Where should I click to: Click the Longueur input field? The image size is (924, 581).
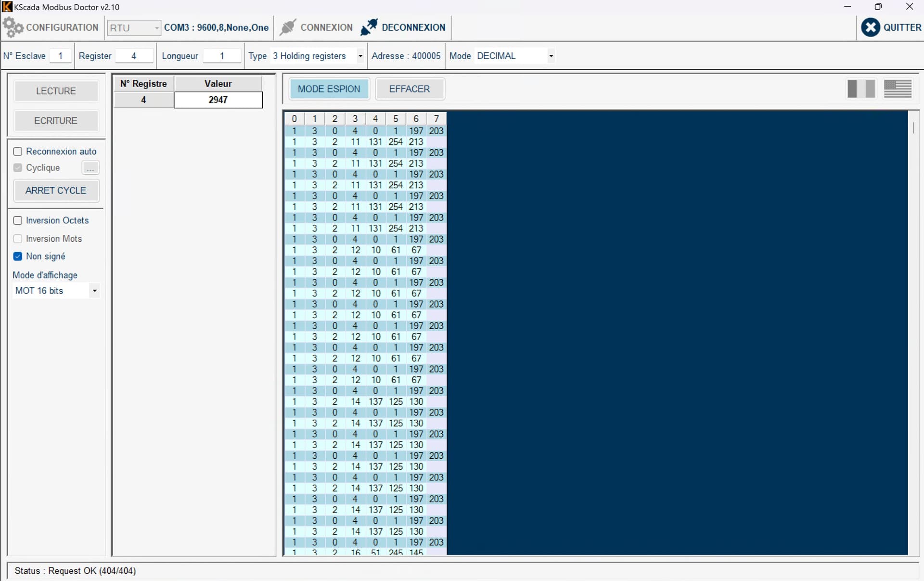pos(222,56)
